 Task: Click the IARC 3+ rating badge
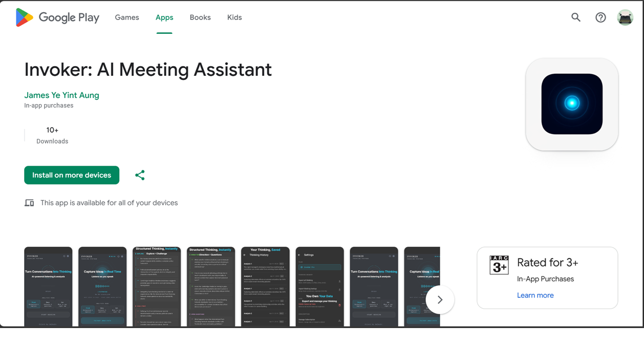[499, 265]
